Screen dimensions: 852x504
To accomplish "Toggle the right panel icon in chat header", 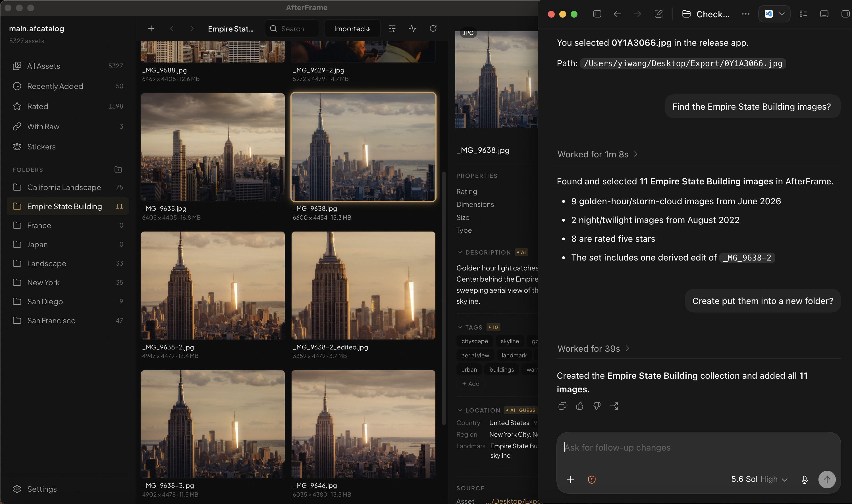I will [845, 14].
